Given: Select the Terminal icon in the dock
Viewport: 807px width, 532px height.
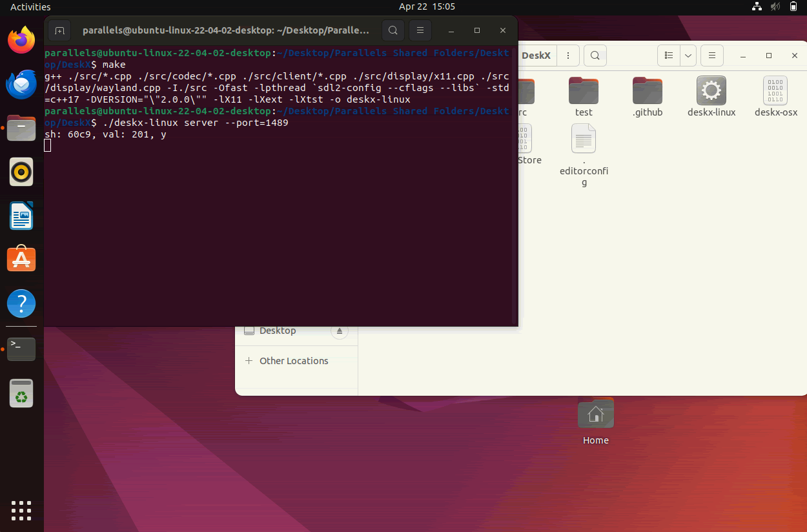Looking at the screenshot, I should tap(21, 349).
